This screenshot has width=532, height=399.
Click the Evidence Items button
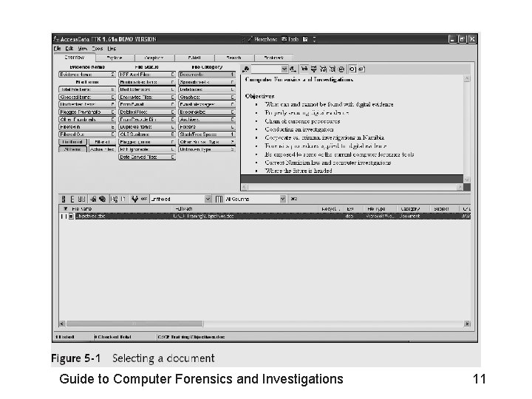tap(87, 75)
